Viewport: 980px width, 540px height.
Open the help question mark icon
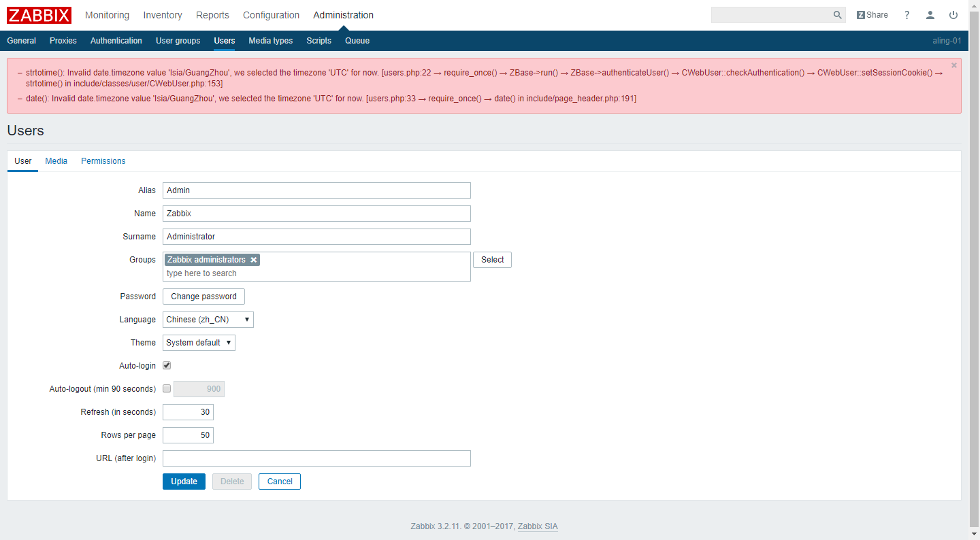tap(906, 15)
